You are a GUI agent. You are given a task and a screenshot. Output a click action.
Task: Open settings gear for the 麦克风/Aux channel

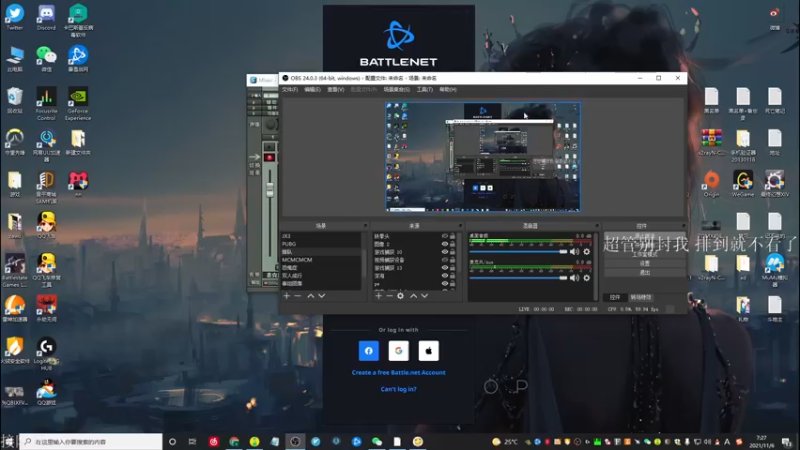tap(587, 278)
